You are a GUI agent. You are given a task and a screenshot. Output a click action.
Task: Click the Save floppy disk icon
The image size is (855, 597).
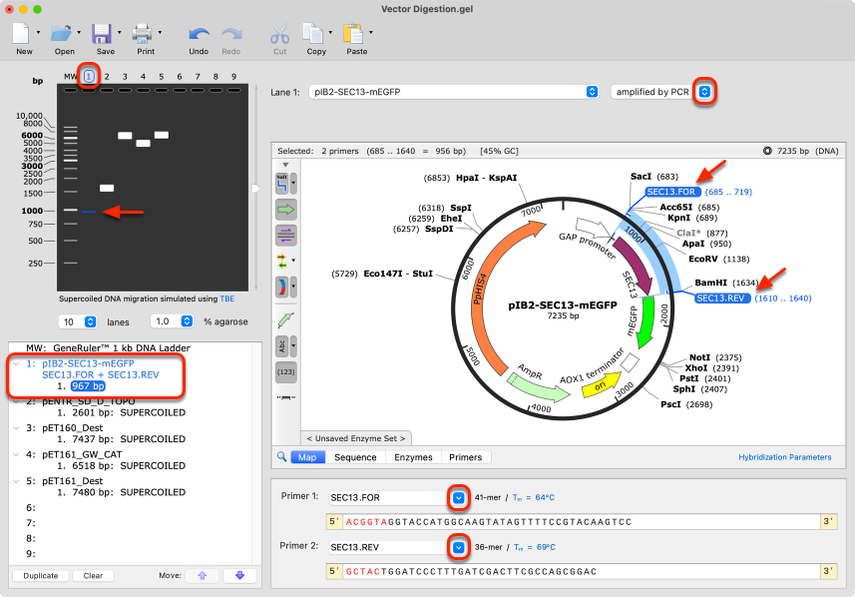point(101,34)
